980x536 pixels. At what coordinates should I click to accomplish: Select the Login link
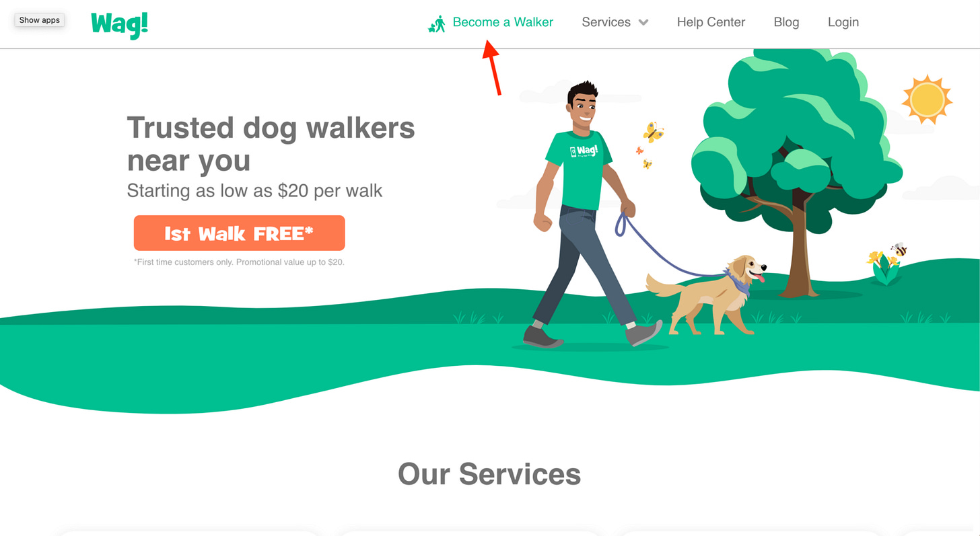pyautogui.click(x=843, y=22)
